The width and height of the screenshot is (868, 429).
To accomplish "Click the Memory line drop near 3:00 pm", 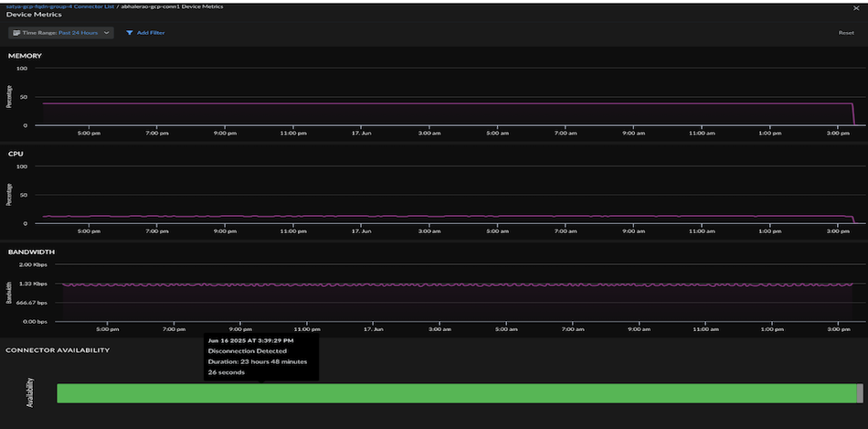I will 853,114.
